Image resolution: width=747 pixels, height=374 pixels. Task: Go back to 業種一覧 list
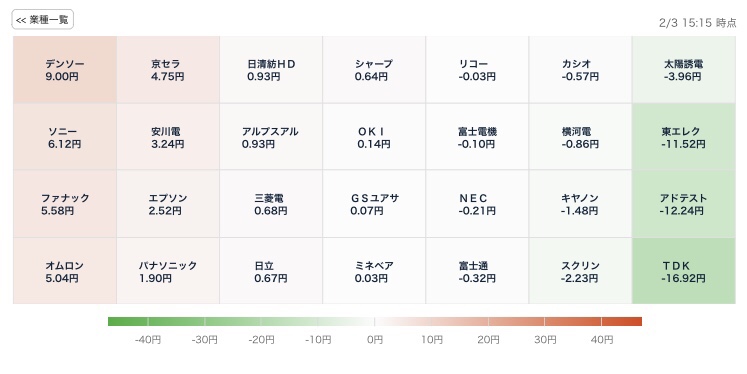coord(42,20)
